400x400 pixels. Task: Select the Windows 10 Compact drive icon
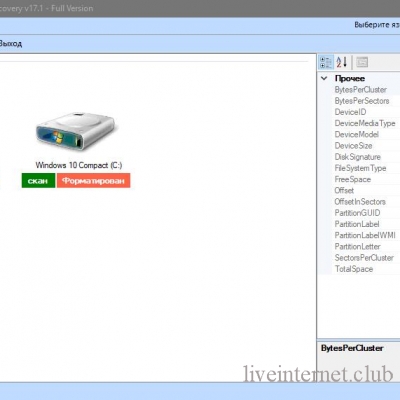[75, 131]
